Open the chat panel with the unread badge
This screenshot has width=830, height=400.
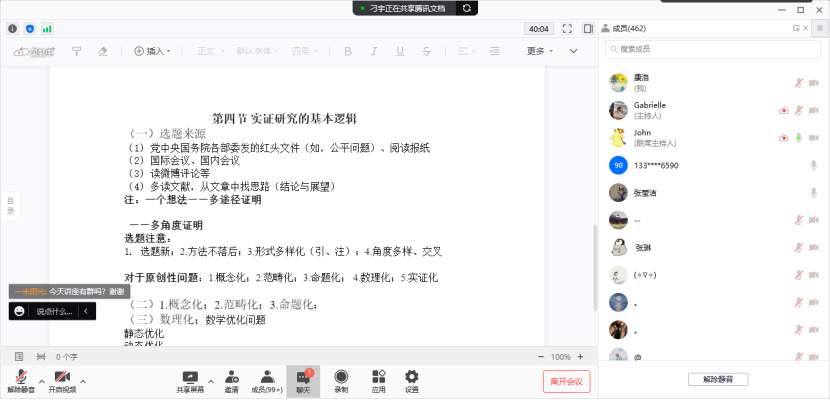(302, 379)
